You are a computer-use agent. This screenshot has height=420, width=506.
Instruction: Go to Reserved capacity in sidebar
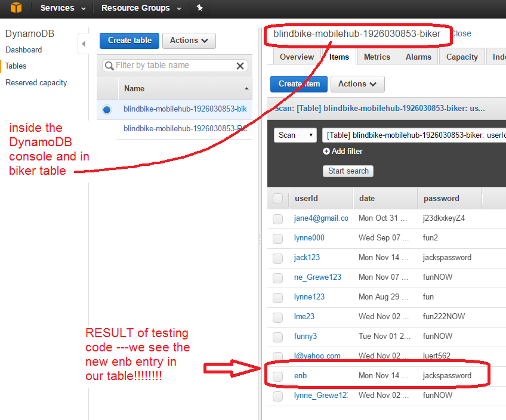pyautogui.click(x=36, y=83)
